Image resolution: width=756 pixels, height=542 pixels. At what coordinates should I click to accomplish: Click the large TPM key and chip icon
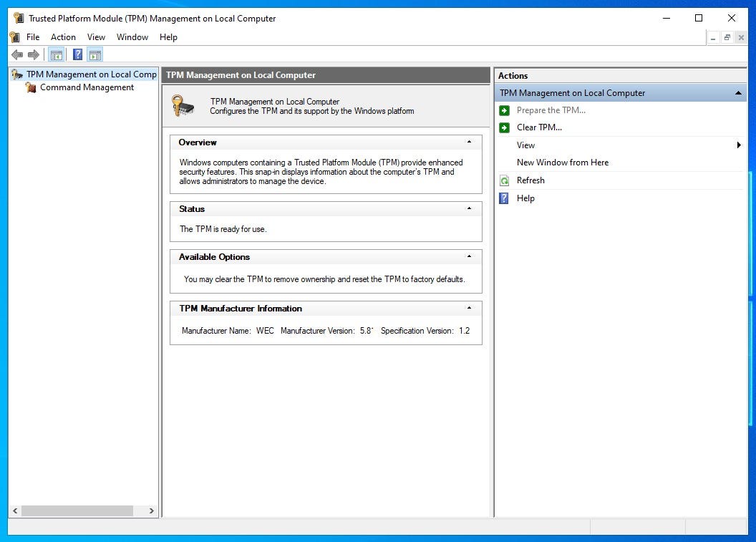point(183,105)
